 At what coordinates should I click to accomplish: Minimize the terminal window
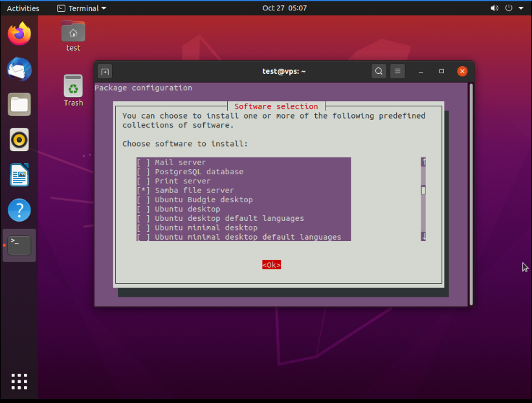pos(421,71)
